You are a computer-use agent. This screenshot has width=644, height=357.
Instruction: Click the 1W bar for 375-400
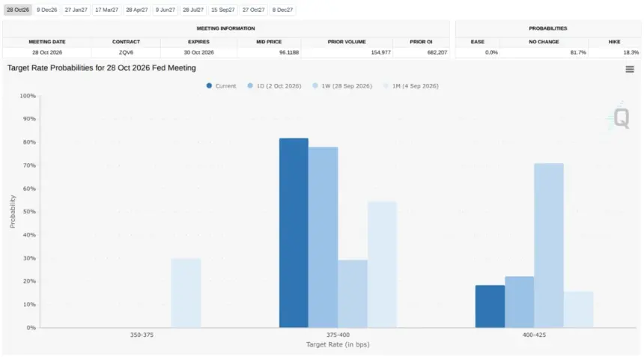353,294
